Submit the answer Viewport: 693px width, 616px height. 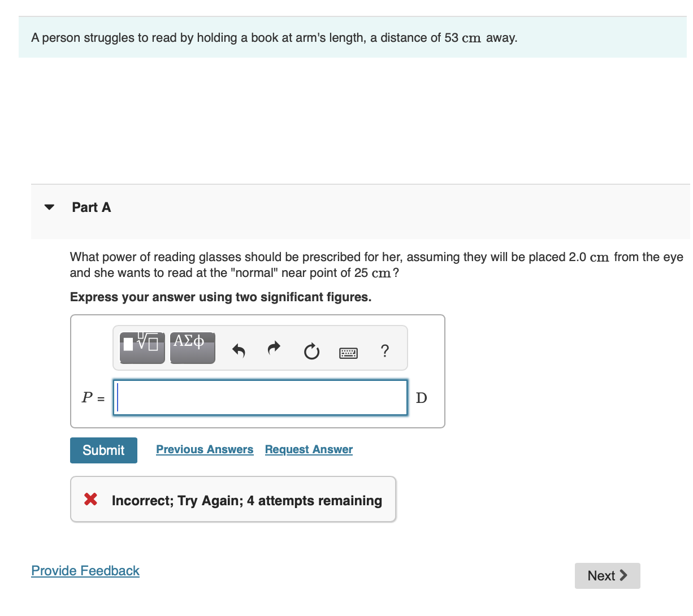click(x=103, y=450)
